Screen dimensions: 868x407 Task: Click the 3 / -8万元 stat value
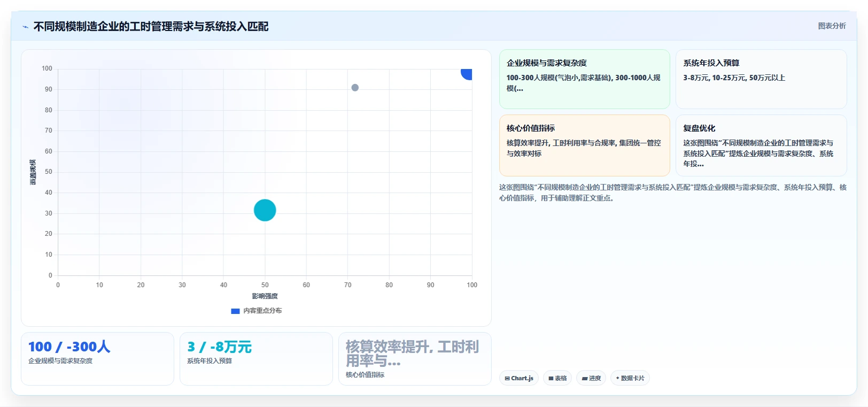click(219, 347)
